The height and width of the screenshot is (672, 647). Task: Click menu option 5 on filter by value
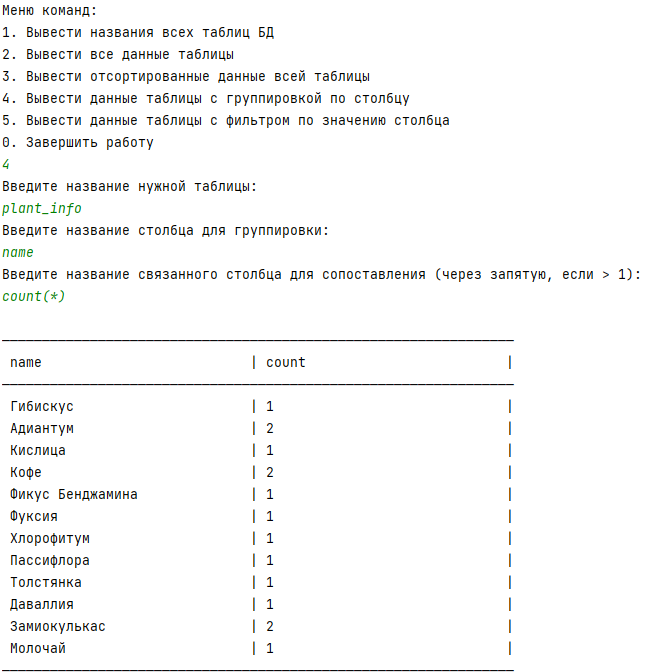(226, 120)
